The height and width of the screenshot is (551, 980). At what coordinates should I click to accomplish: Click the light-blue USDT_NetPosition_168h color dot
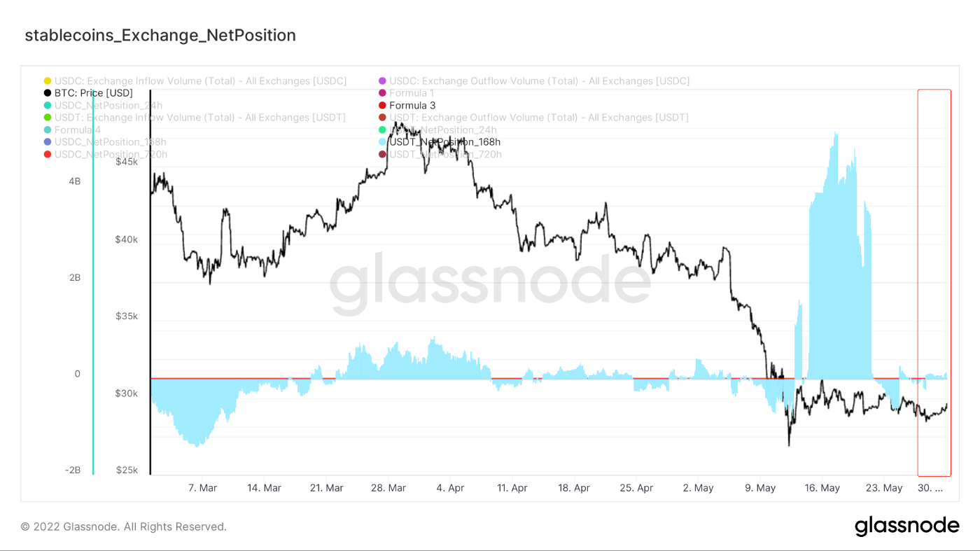(382, 142)
